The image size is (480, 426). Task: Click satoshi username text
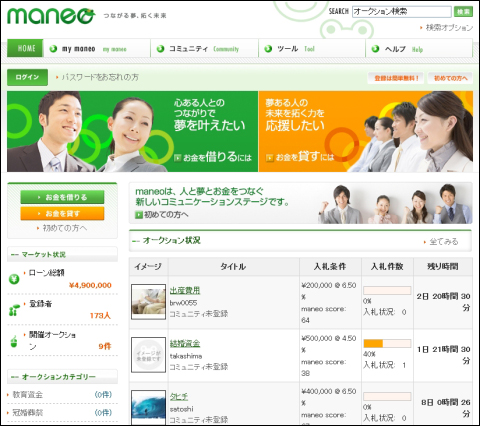coord(181,409)
